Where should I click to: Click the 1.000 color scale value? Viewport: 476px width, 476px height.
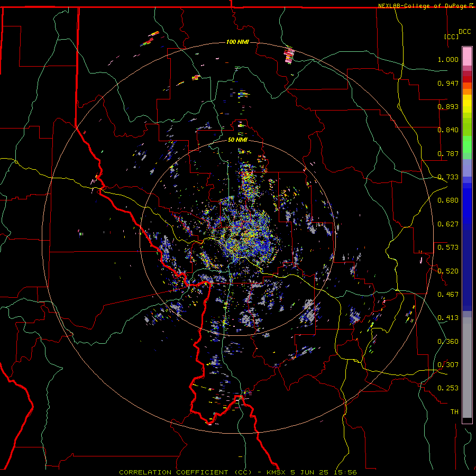pyautogui.click(x=448, y=59)
